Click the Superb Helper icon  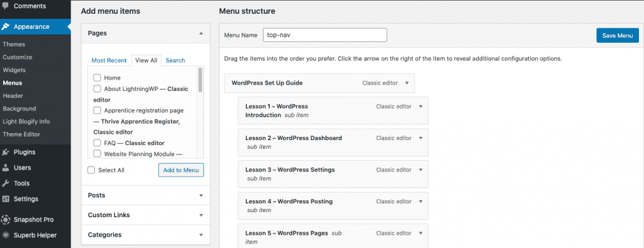(5, 235)
